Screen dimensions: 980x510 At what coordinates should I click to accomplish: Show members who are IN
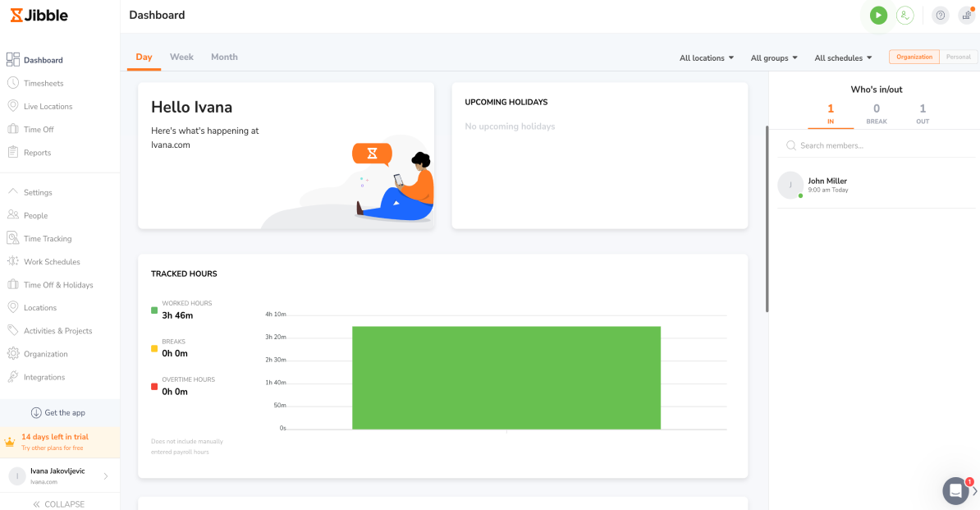click(x=831, y=114)
